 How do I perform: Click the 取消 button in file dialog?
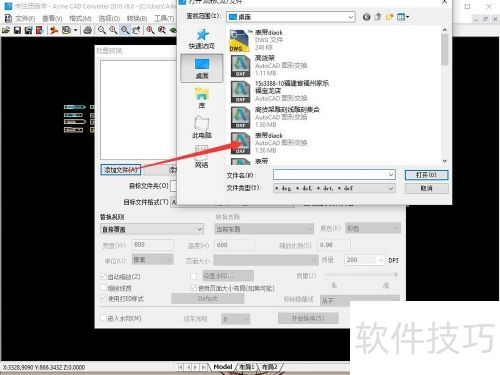[426, 188]
